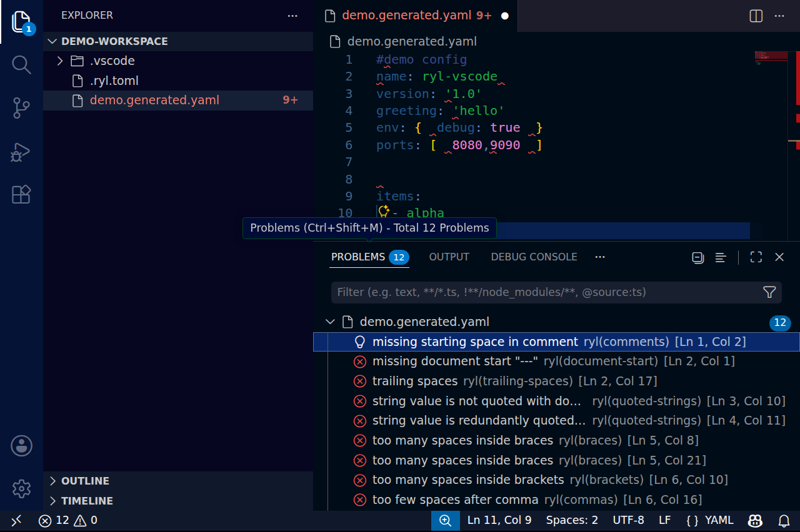The width and height of the screenshot is (800, 532).
Task: Click the EXPLORER sidebar title
Action: coord(87,16)
